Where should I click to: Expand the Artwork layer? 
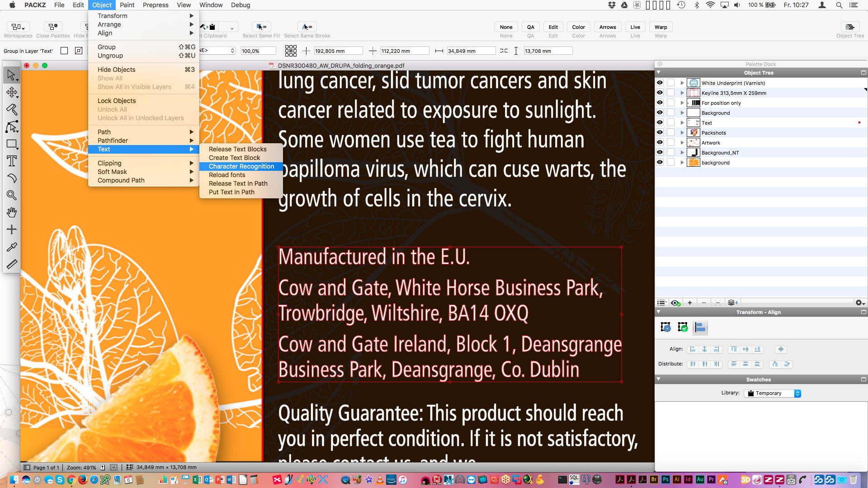[x=682, y=143]
